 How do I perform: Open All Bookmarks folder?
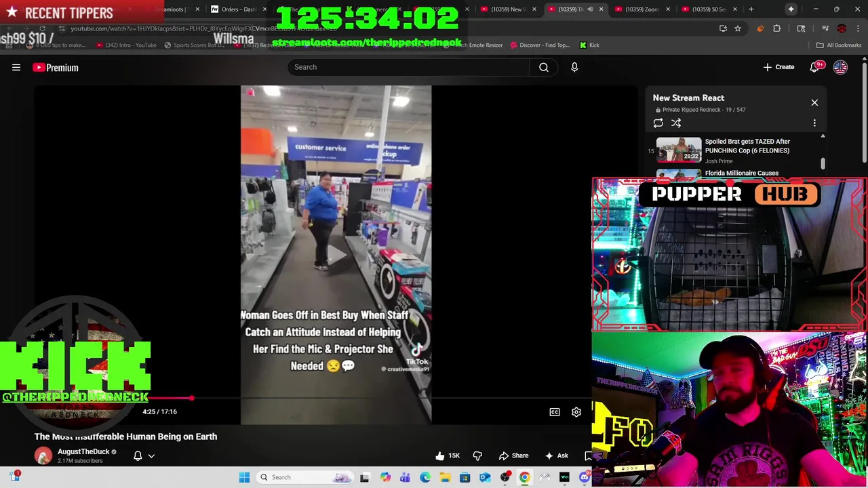pyautogui.click(x=839, y=45)
